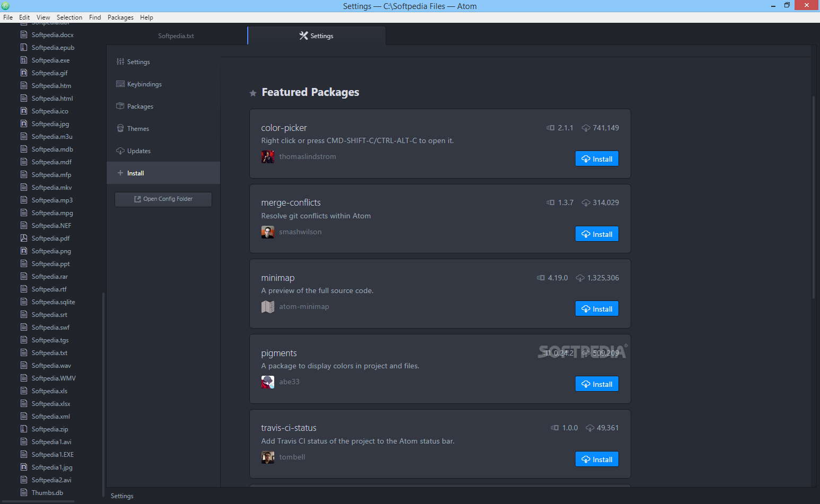The width and height of the screenshot is (820, 504).
Task: Select Softpedia.mp3 in tree view
Action: tap(52, 200)
